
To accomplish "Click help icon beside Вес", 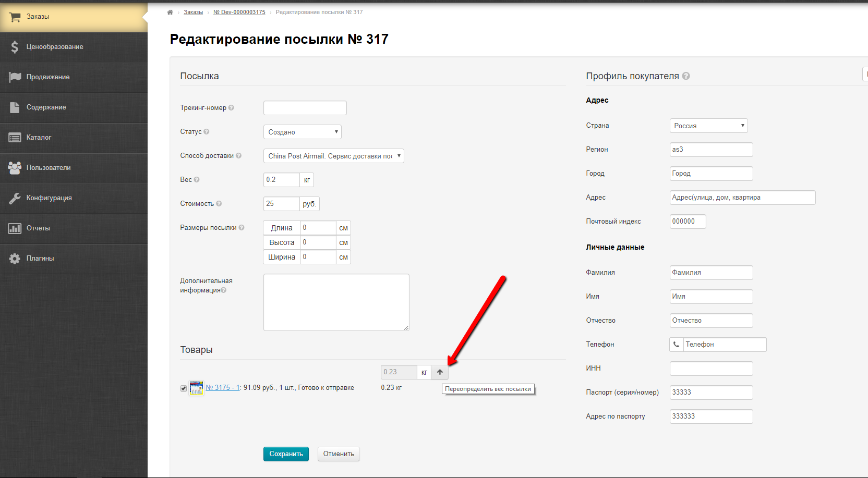I will (x=197, y=180).
